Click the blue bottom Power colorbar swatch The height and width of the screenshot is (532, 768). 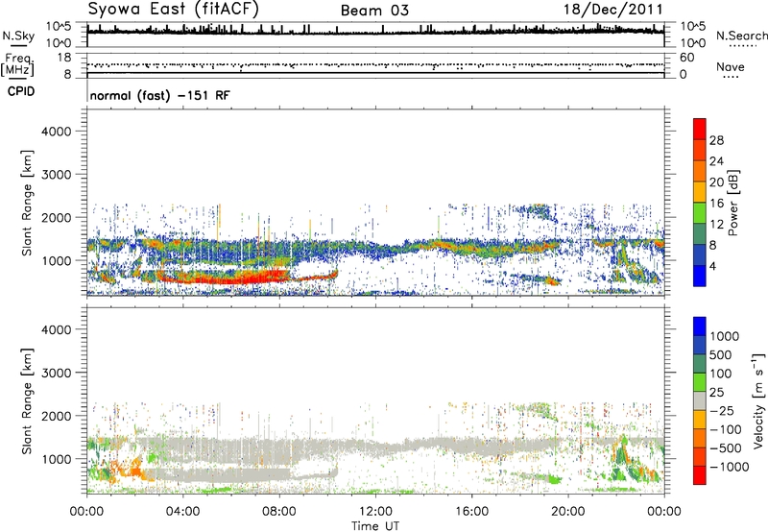700,276
